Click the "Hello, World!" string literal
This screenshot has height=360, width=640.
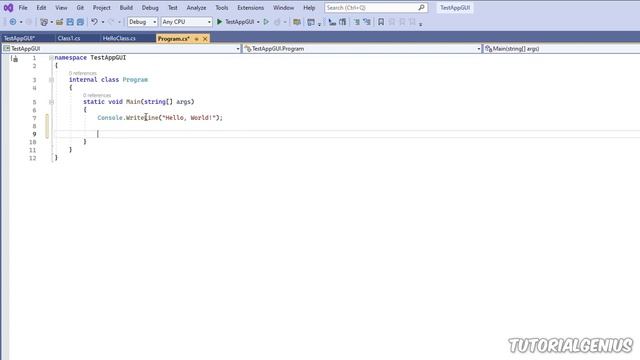pyautogui.click(x=189, y=118)
